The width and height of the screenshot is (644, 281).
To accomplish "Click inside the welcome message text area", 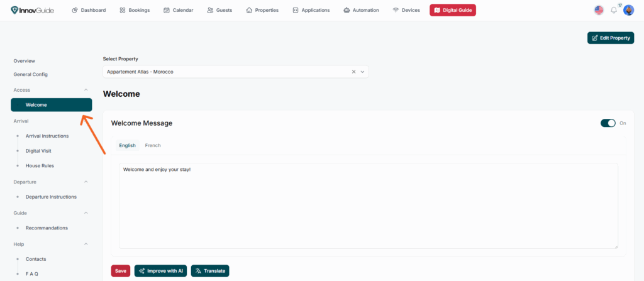I will 368,207.
